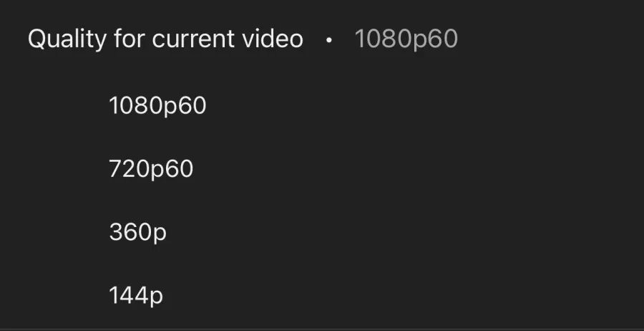Screen dimensions: 644x331
Task: Keep the 1080p60 entry in the options list
Action: 157,106
